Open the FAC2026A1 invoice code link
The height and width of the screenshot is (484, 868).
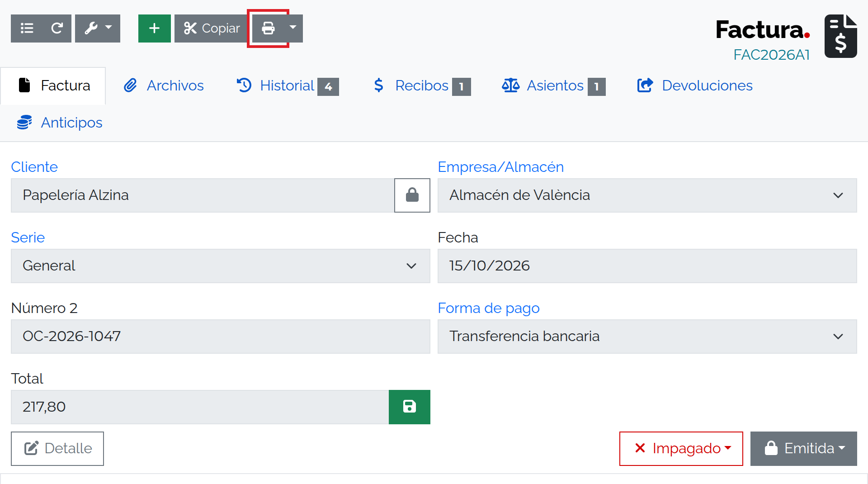pos(771,55)
